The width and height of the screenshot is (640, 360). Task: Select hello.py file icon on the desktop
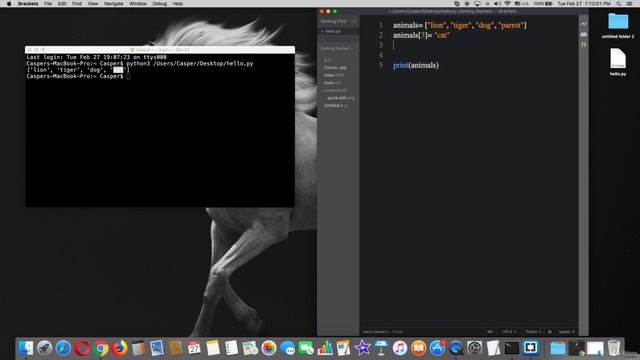tap(618, 58)
